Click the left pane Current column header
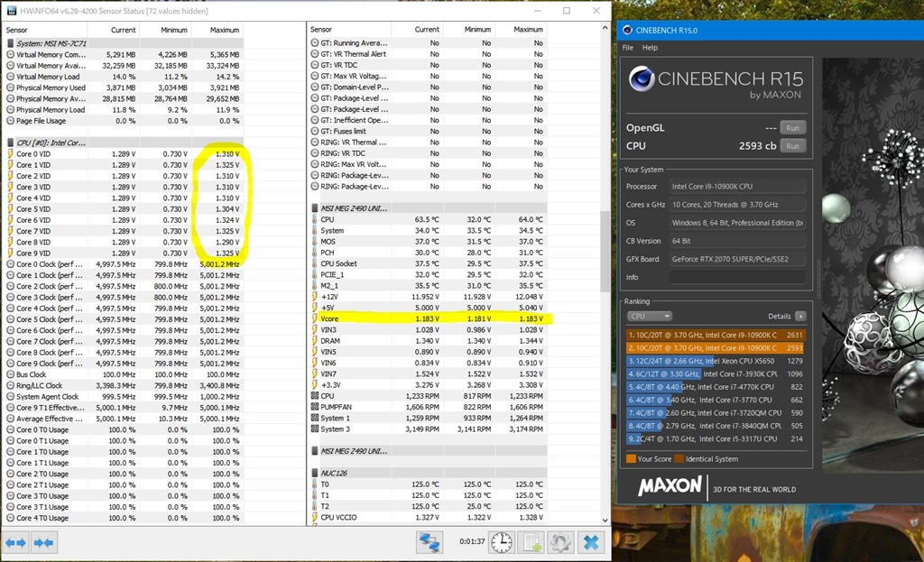 (113, 30)
